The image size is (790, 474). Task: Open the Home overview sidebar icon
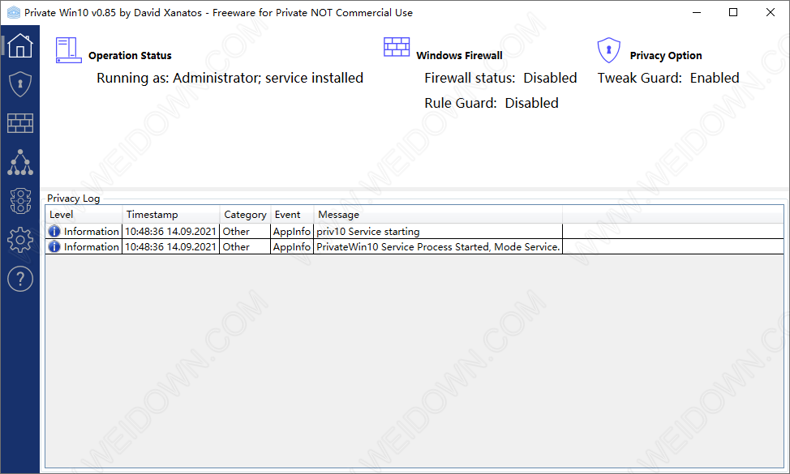[x=20, y=46]
